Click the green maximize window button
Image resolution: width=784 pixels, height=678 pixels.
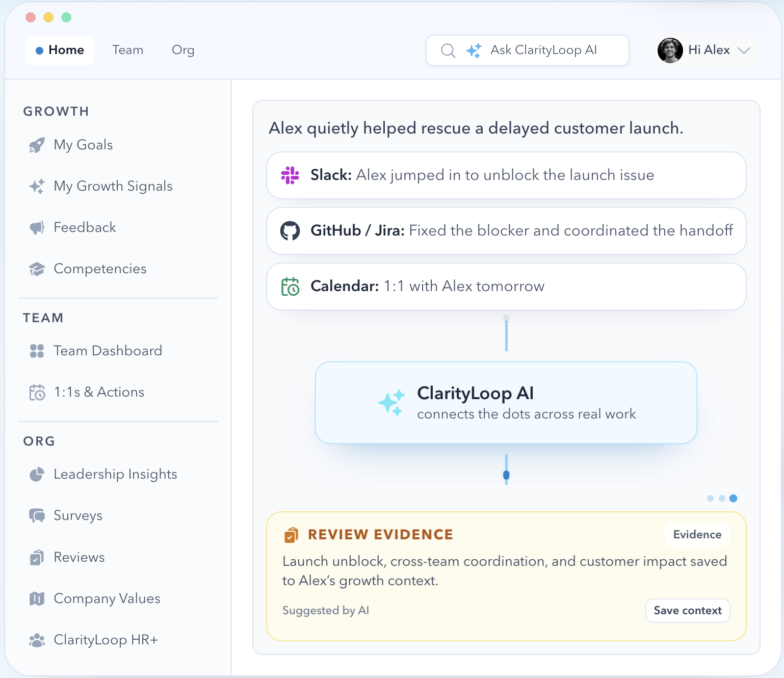[x=66, y=17]
